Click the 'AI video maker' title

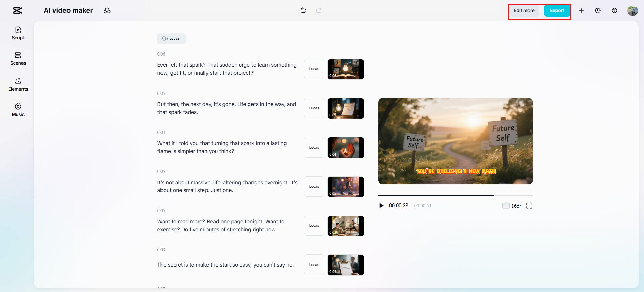[x=68, y=11]
